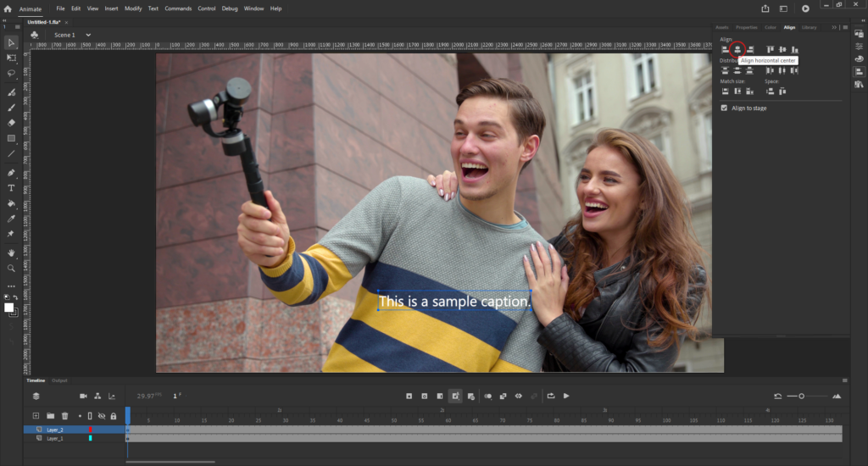868x466 pixels.
Task: Open the Align panel options menu
Action: coord(844,27)
